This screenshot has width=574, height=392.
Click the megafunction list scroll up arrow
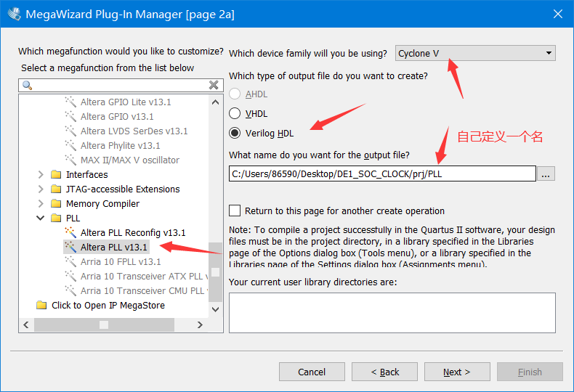pos(216,102)
